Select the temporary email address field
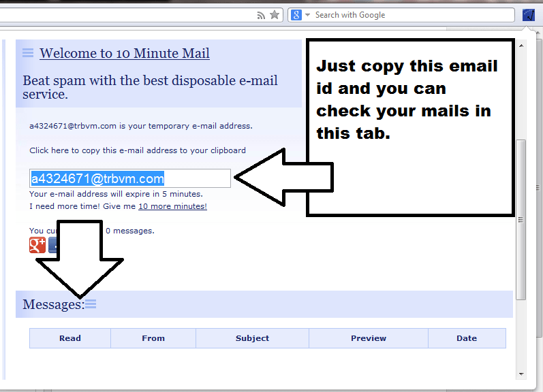Viewport: 543px width, 392px height. pyautogui.click(x=130, y=178)
